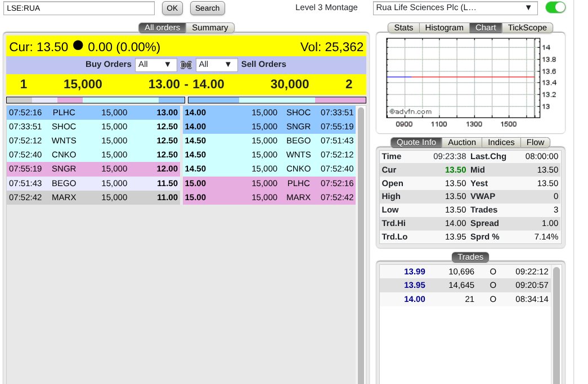
Task: Select the Quote Info tab
Action: tap(416, 142)
